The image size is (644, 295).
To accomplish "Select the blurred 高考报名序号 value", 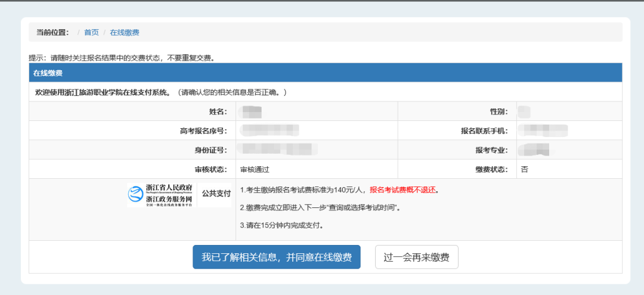I will pyautogui.click(x=270, y=131).
